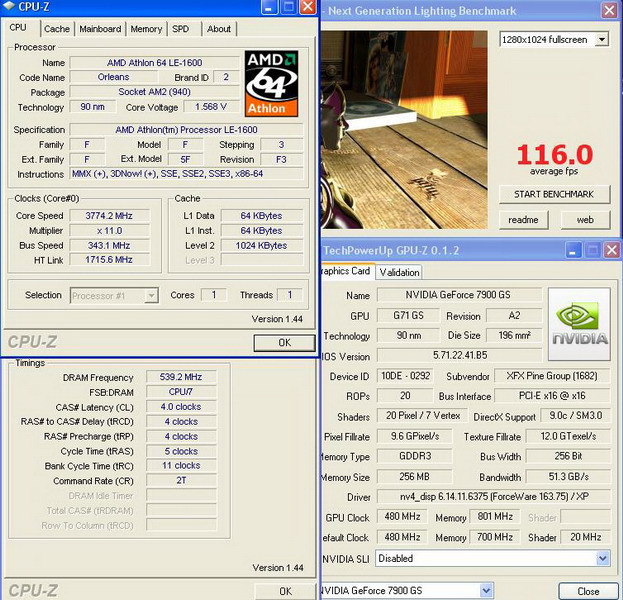This screenshot has height=600, width=623.
Task: Click the L1 Data value 64 KBytes
Action: click(x=261, y=216)
